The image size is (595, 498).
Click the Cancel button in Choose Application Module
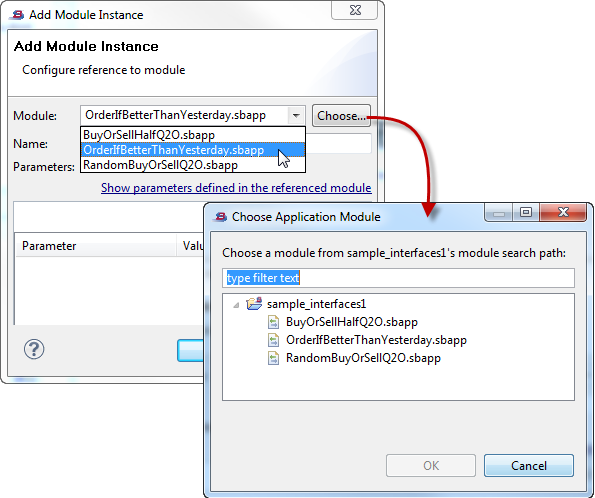coord(529,465)
